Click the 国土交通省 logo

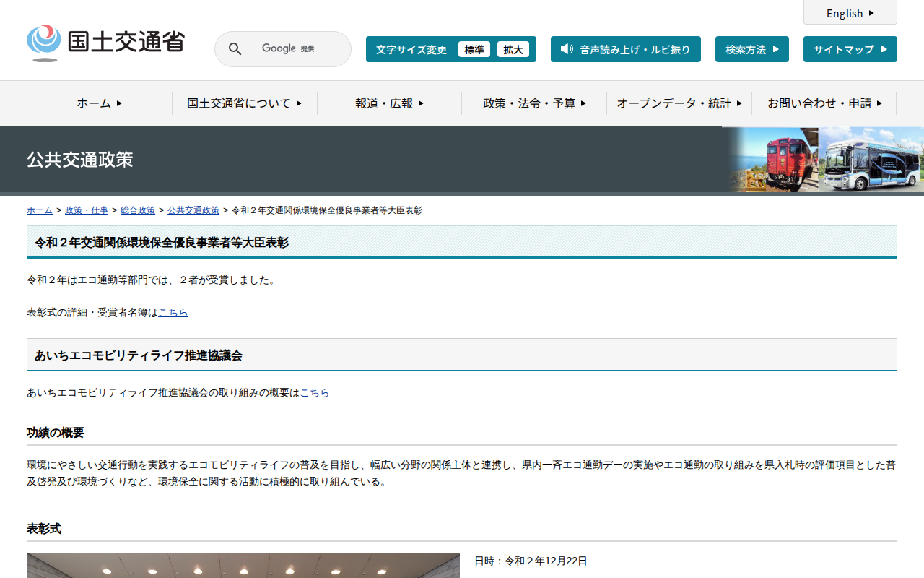coord(105,43)
